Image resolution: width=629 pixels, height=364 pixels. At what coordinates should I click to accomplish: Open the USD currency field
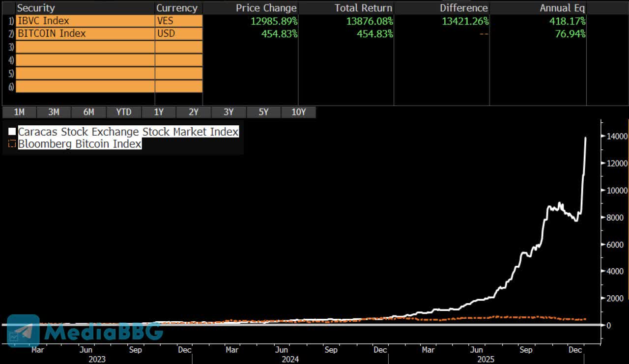pos(178,34)
